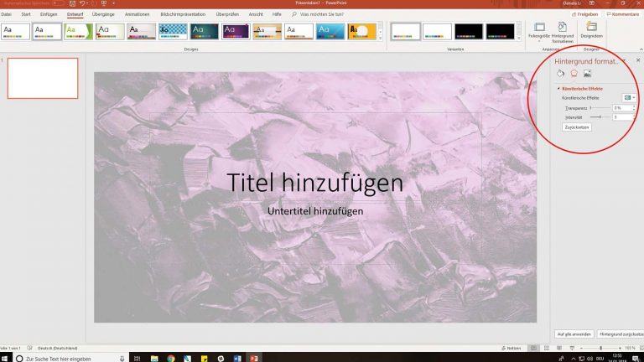Click the 'Untertitel hinzufügen' subtitle placeholder
644x362 pixels.
(x=315, y=211)
